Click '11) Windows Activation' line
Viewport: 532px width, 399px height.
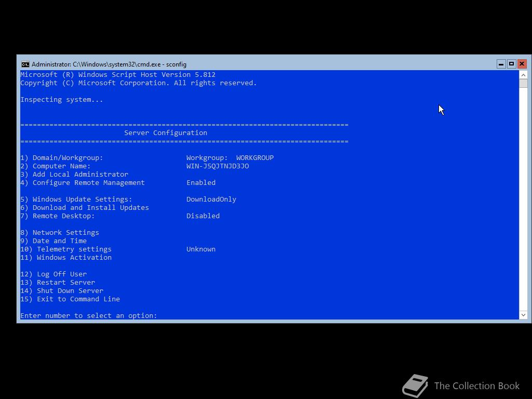[x=66, y=258]
